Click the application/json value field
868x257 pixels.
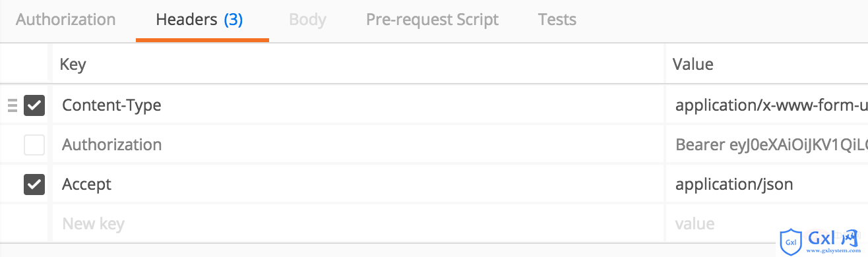click(x=767, y=184)
